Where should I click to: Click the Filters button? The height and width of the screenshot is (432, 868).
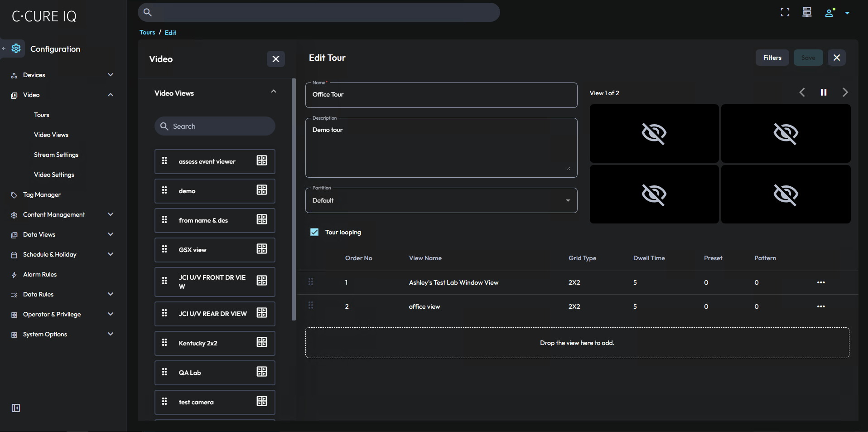pyautogui.click(x=772, y=58)
